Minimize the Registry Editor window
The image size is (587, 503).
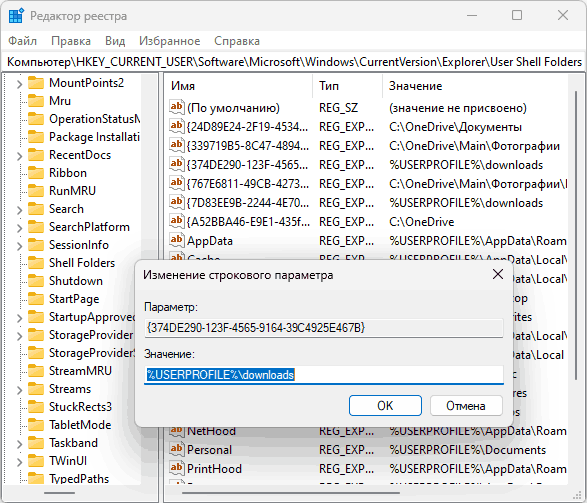pyautogui.click(x=472, y=15)
